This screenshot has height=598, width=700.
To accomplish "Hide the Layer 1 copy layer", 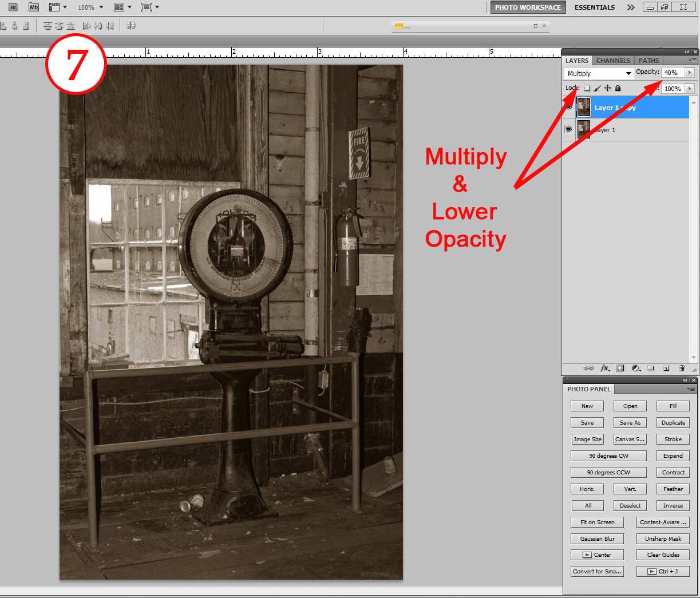I will coord(568,106).
